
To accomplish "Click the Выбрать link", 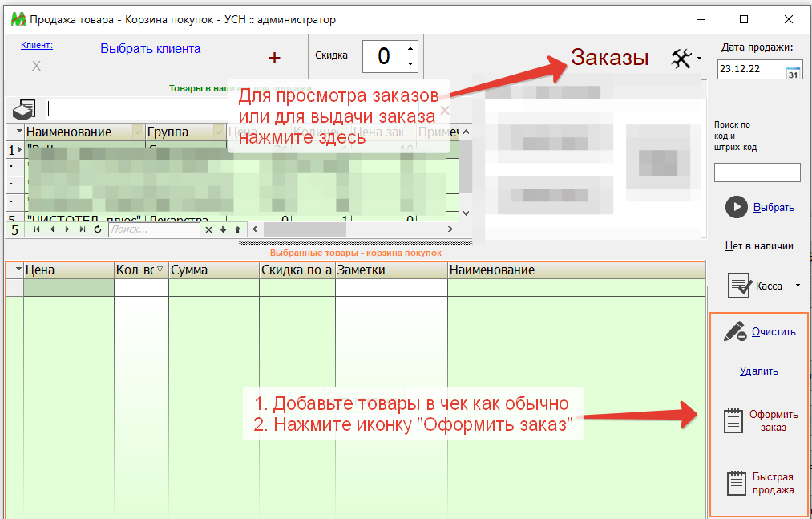I will (774, 208).
